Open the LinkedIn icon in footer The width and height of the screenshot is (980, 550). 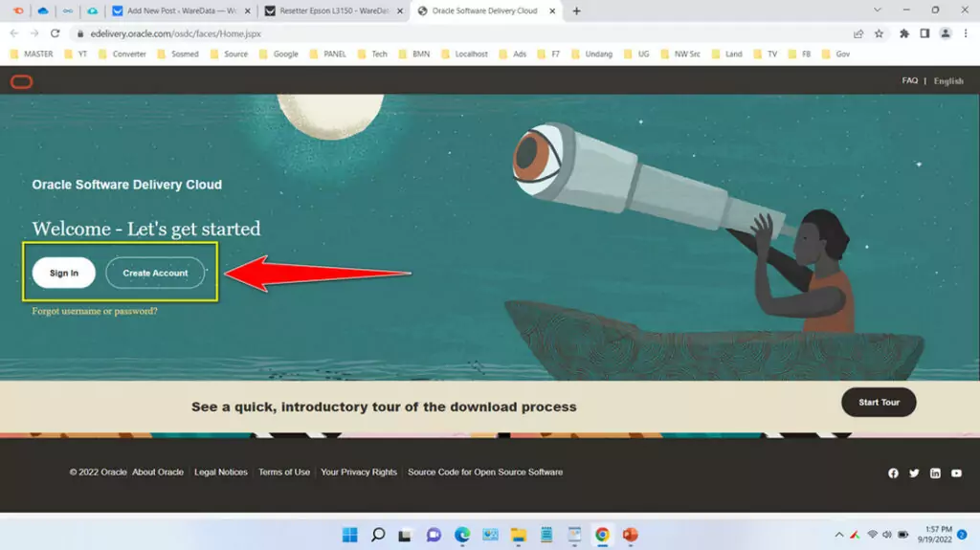click(935, 473)
